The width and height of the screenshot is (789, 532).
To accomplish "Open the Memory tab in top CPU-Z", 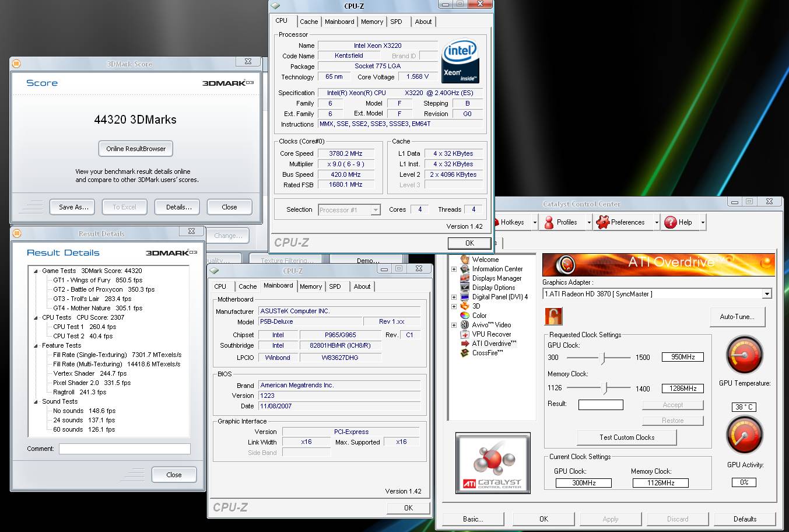I will pos(372,22).
